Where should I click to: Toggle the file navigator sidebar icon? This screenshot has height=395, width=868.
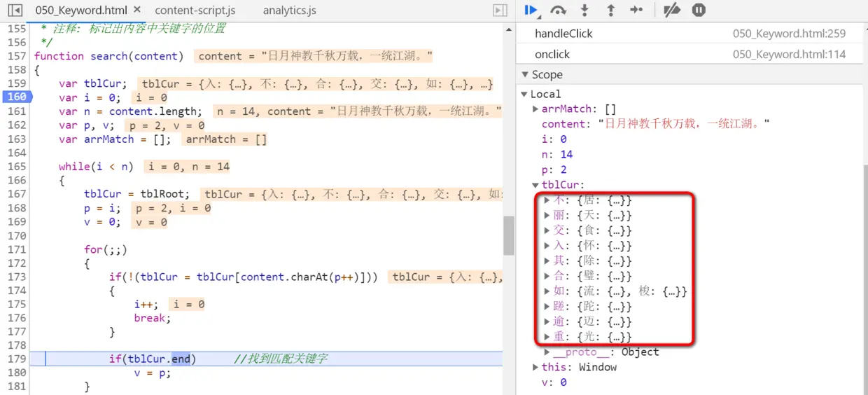[15, 11]
